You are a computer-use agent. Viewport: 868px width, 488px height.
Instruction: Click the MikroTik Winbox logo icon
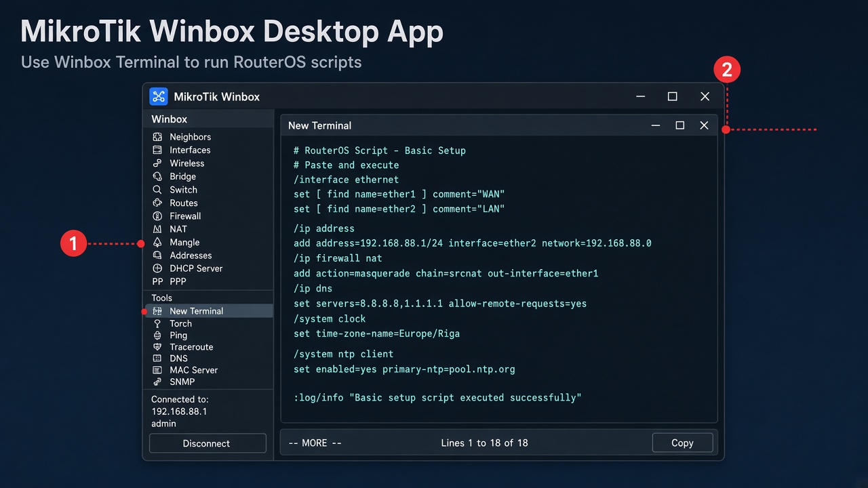click(x=158, y=96)
